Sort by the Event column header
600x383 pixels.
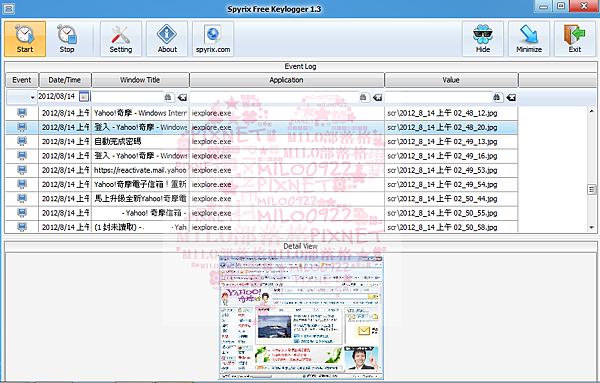(21, 80)
